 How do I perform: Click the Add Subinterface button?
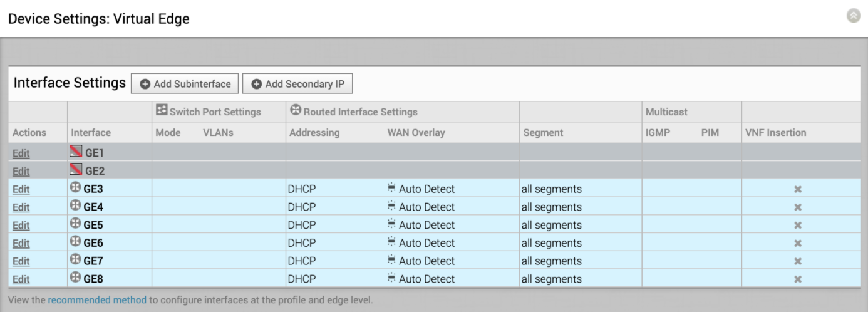coord(184,84)
